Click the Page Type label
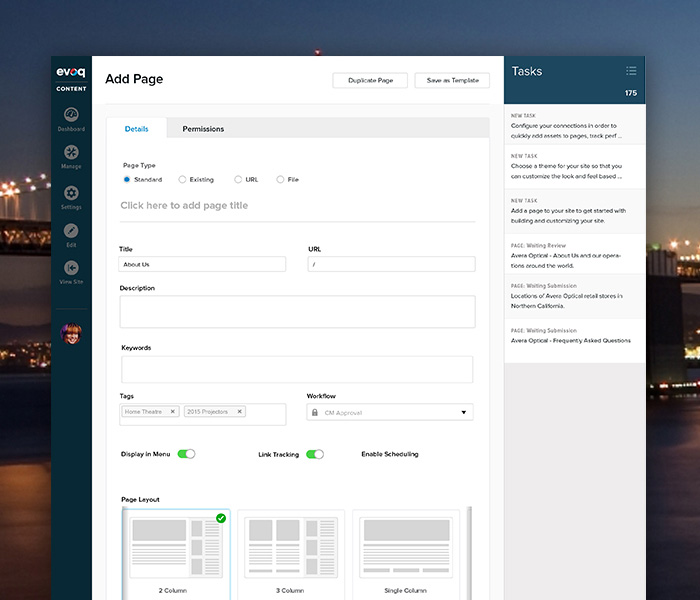 (139, 165)
